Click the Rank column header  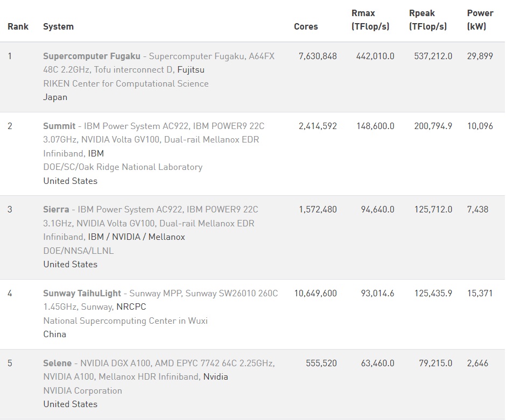tap(18, 26)
